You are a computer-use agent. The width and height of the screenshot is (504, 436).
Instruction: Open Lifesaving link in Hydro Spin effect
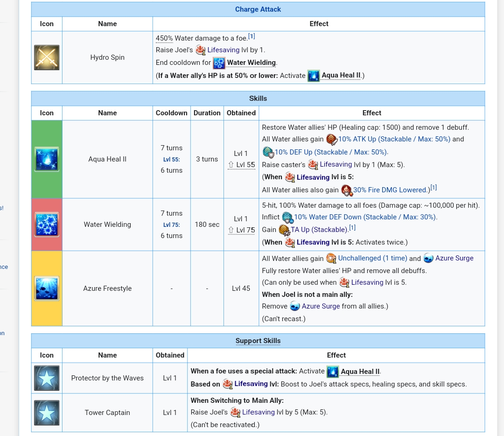(x=224, y=50)
